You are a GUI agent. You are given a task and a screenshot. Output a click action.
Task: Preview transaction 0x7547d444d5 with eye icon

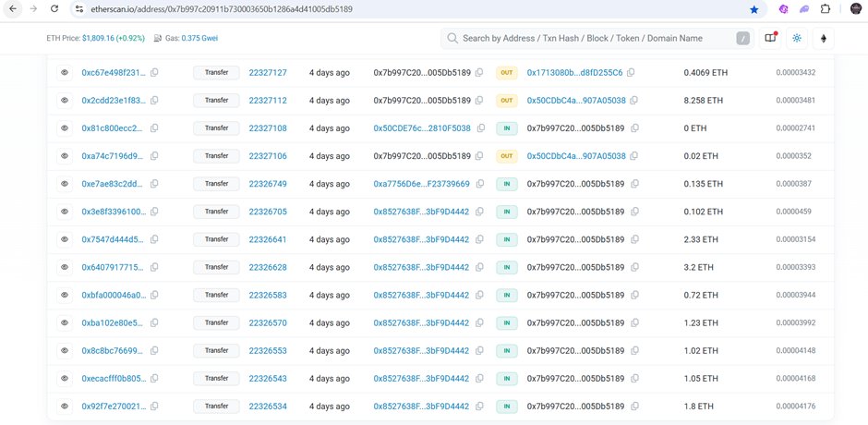[x=65, y=239]
